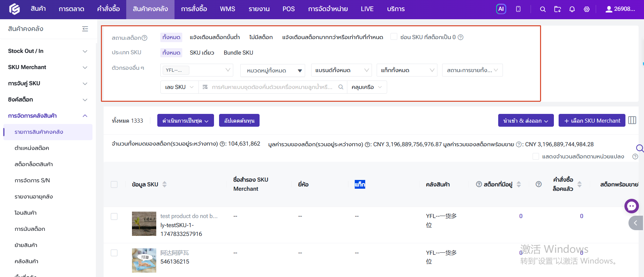644x277 pixels.
Task: Enable hide SKU with zero stock checkbox
Action: point(394,36)
